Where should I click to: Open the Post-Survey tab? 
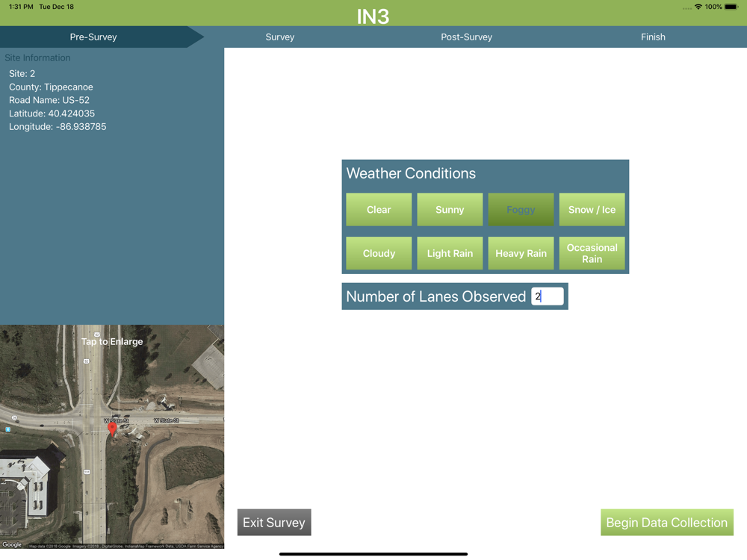[466, 37]
